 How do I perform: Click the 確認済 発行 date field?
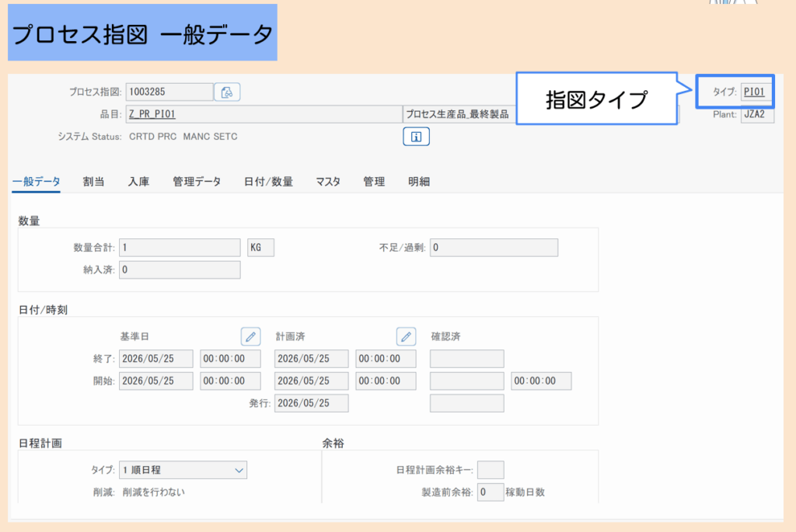tap(467, 403)
